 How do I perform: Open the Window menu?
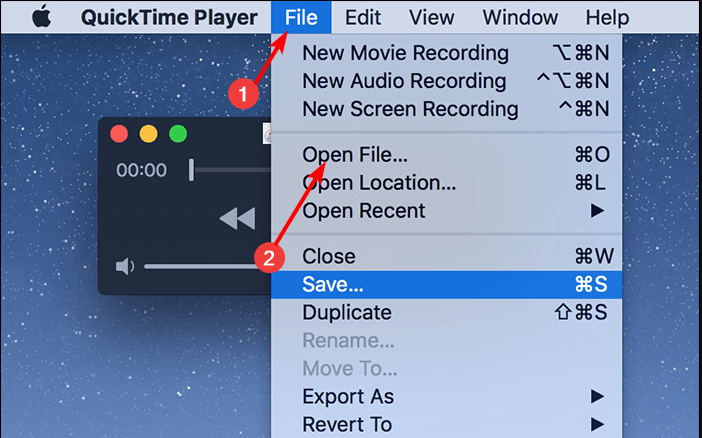(x=520, y=17)
